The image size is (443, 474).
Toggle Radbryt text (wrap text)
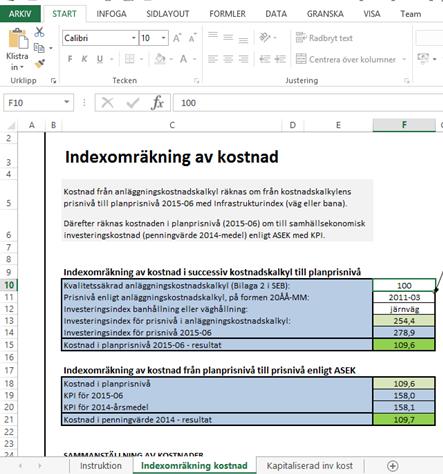tap(324, 38)
